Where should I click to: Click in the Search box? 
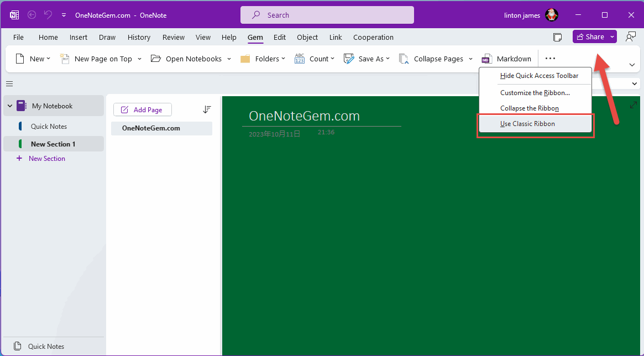[327, 15]
